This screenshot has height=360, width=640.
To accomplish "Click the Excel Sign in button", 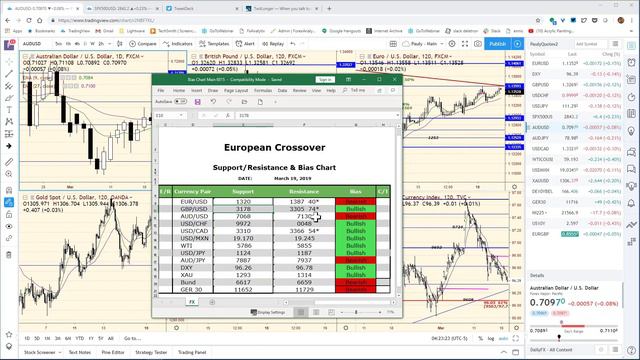I will (325, 80).
